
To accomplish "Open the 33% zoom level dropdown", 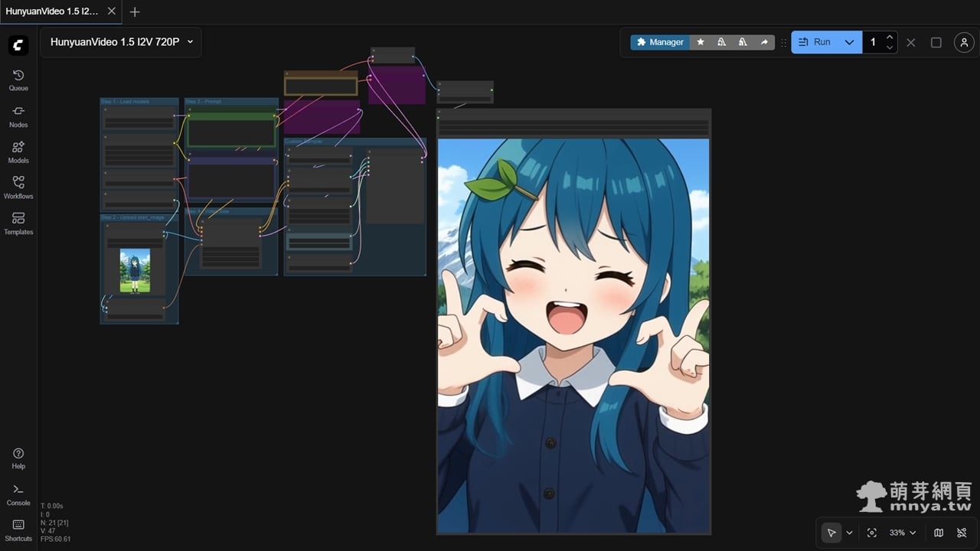I will [x=902, y=533].
